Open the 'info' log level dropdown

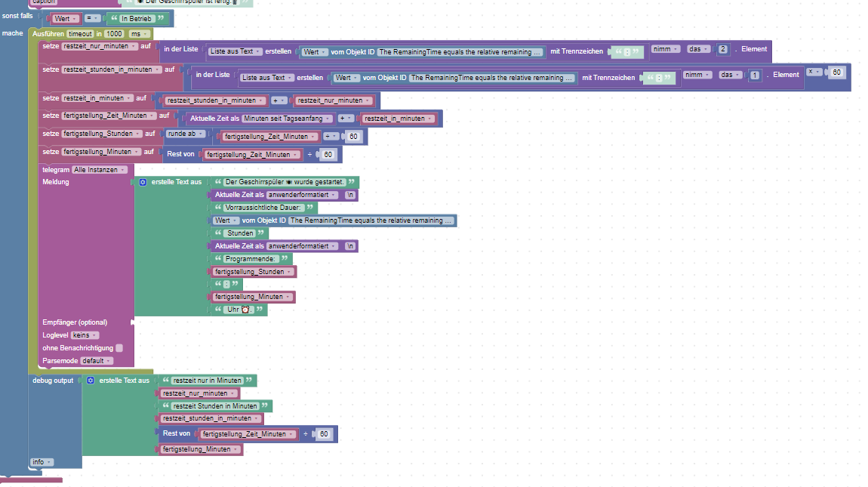42,462
